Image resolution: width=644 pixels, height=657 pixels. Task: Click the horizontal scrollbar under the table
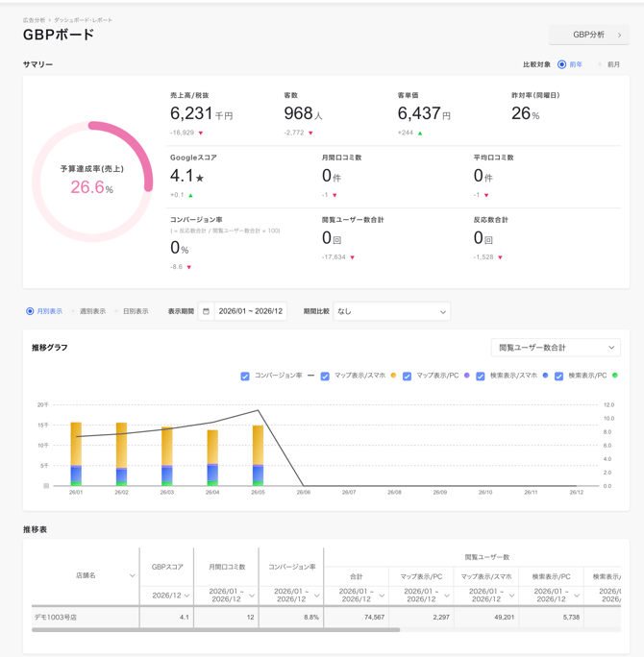pyautogui.click(x=216, y=630)
